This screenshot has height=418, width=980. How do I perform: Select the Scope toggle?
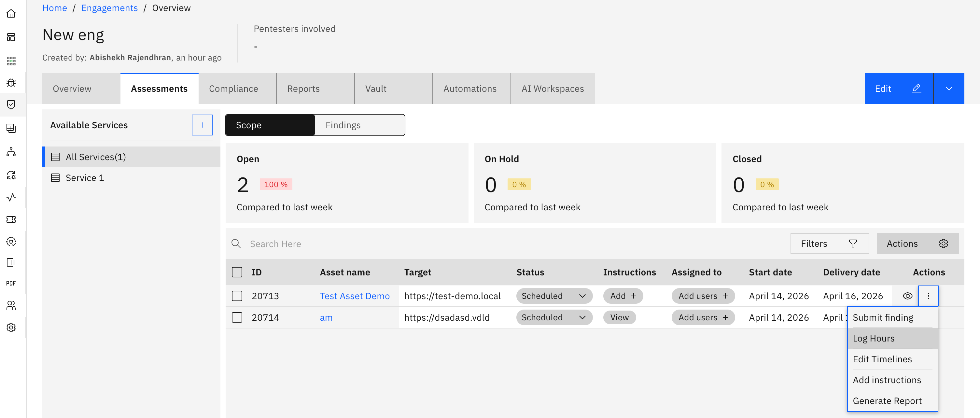pos(270,125)
